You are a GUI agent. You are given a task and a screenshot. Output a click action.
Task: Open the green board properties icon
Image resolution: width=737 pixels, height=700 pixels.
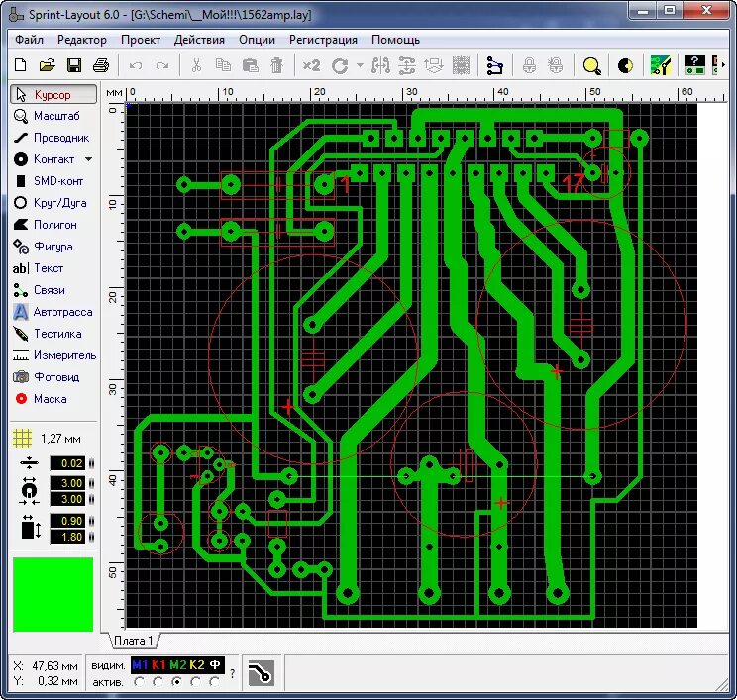point(661,65)
